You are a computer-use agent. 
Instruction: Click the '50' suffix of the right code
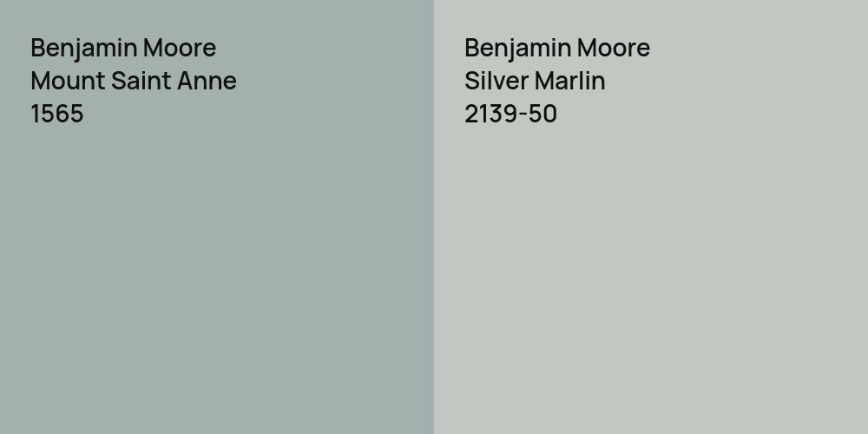(543, 114)
